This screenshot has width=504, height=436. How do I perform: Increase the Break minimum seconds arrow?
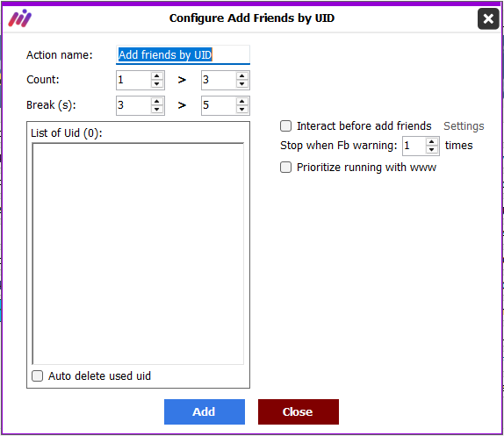pos(156,102)
